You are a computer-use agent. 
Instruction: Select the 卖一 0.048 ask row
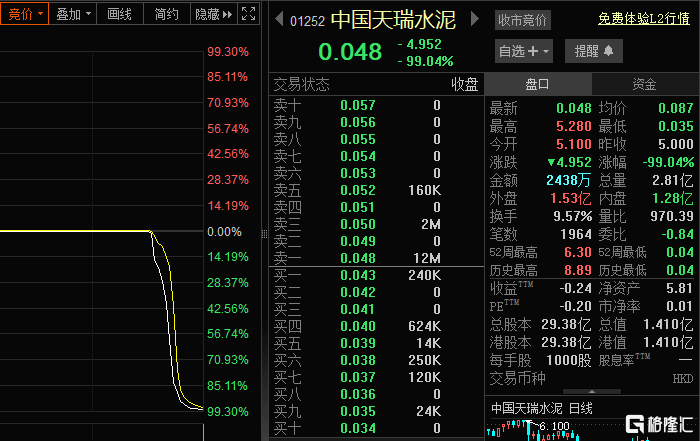[376, 258]
